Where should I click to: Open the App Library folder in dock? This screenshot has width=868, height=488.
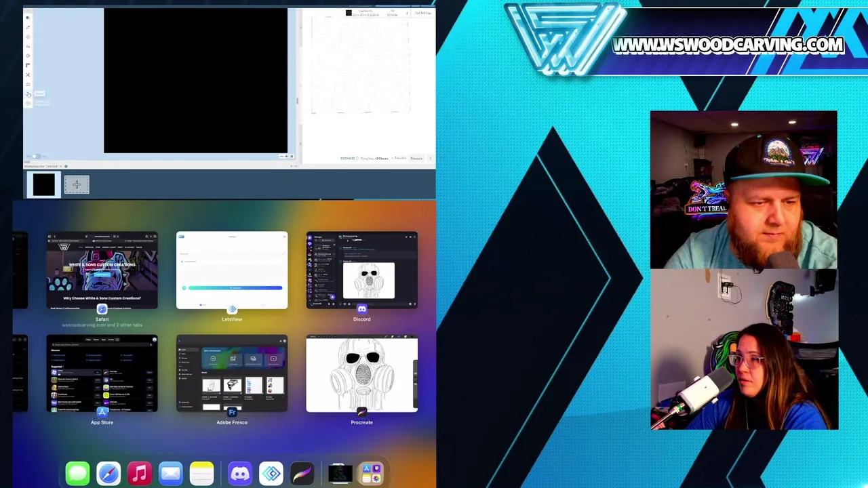(372, 473)
